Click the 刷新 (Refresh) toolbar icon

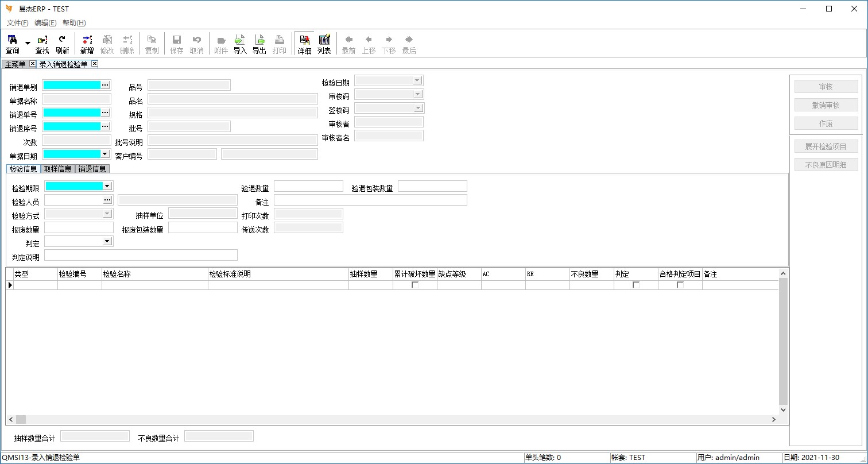62,44
